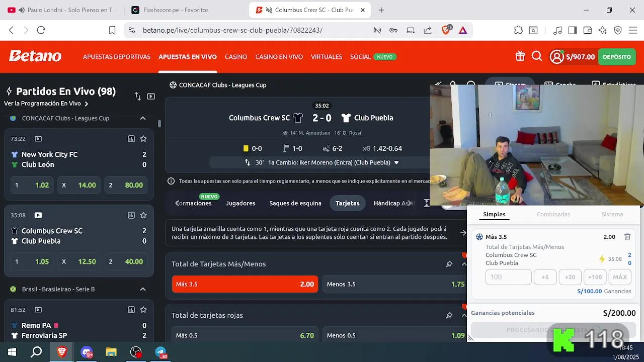This screenshot has width=644, height=362.
Task: Collapse Total de tarjetas rojas market
Action: (x=464, y=315)
